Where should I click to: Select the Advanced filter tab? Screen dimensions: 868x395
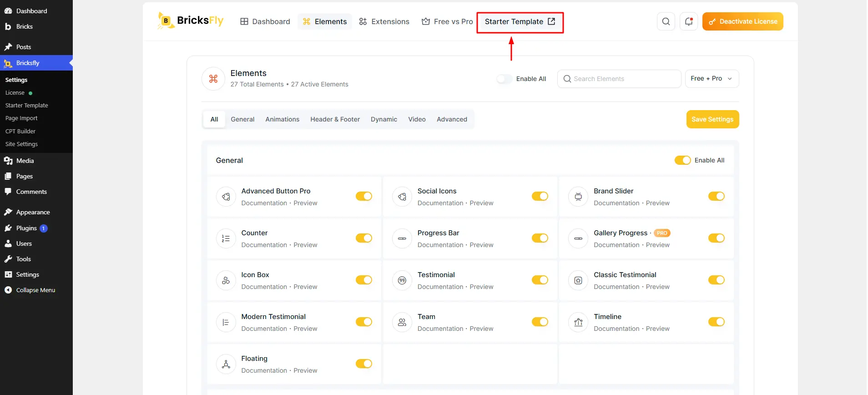[452, 119]
